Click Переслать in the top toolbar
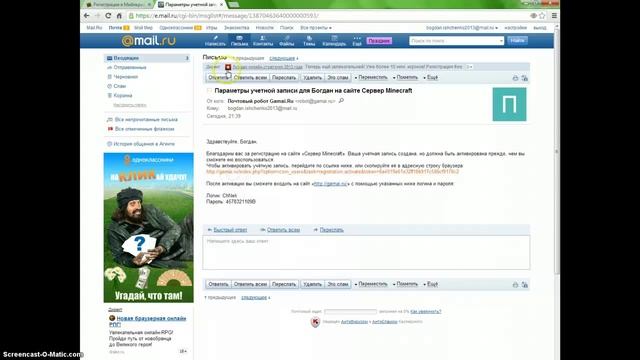640x360 pixels. point(284,78)
